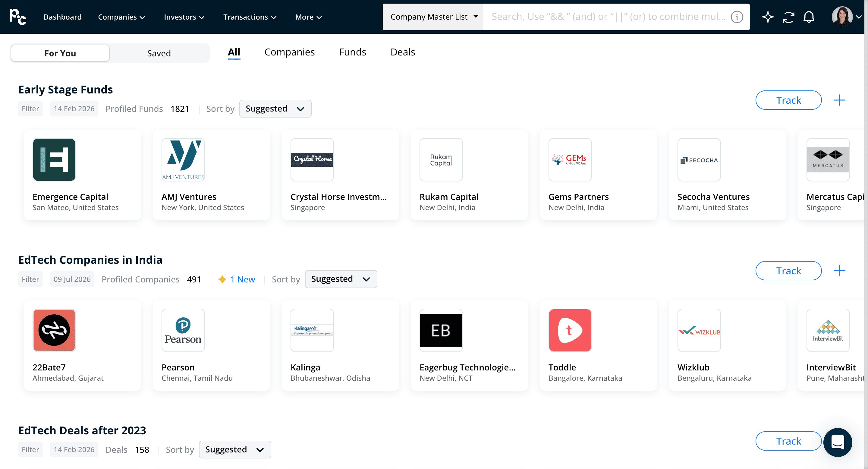Screen dimensions: 868x469
Task: Open Rukam Capital logo
Action: (441, 160)
